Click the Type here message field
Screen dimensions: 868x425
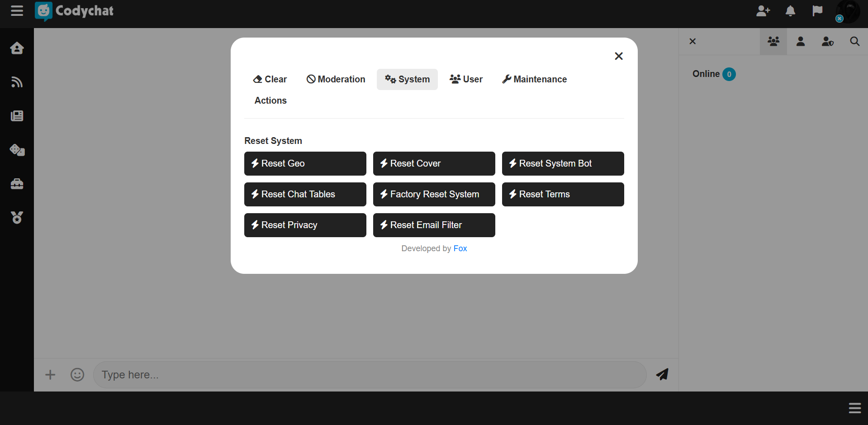(x=369, y=375)
